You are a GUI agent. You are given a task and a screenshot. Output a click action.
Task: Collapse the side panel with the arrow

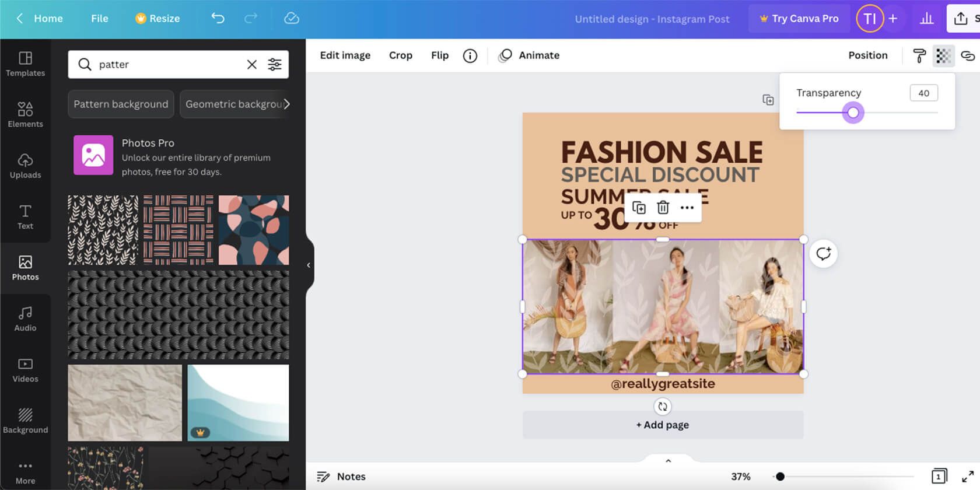pos(309,265)
